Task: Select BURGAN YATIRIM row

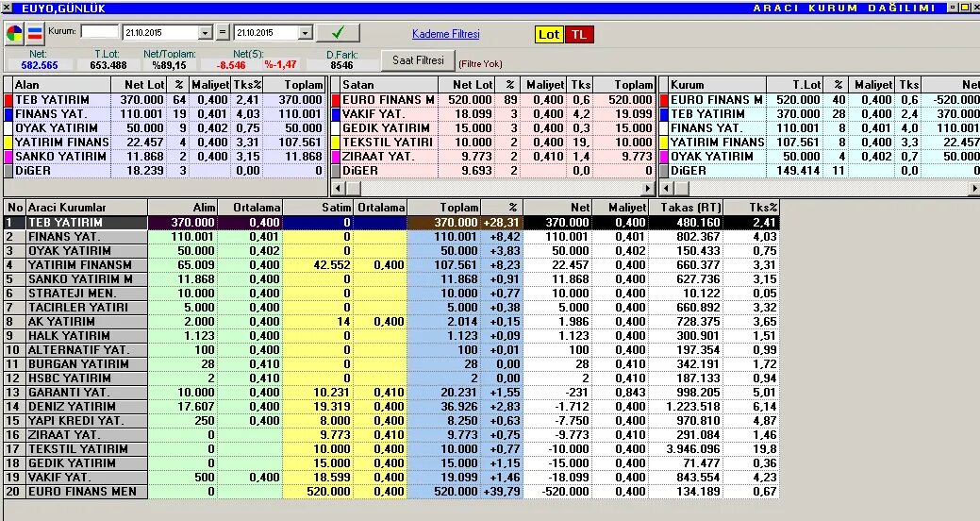Action: (391, 364)
